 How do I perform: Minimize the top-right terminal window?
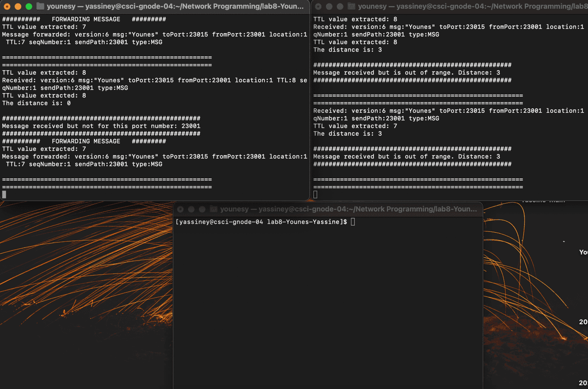(329, 6)
